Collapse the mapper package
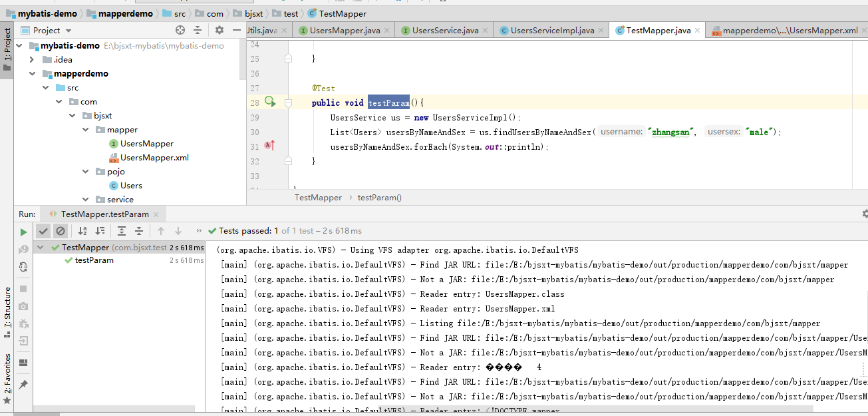The width and height of the screenshot is (868, 416). pyautogui.click(x=85, y=130)
